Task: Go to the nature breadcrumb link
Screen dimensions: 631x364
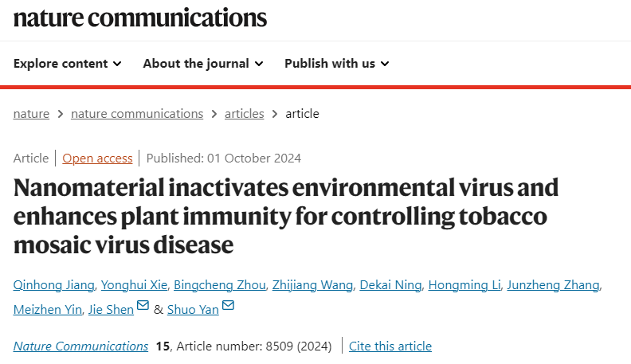Action: [31, 114]
